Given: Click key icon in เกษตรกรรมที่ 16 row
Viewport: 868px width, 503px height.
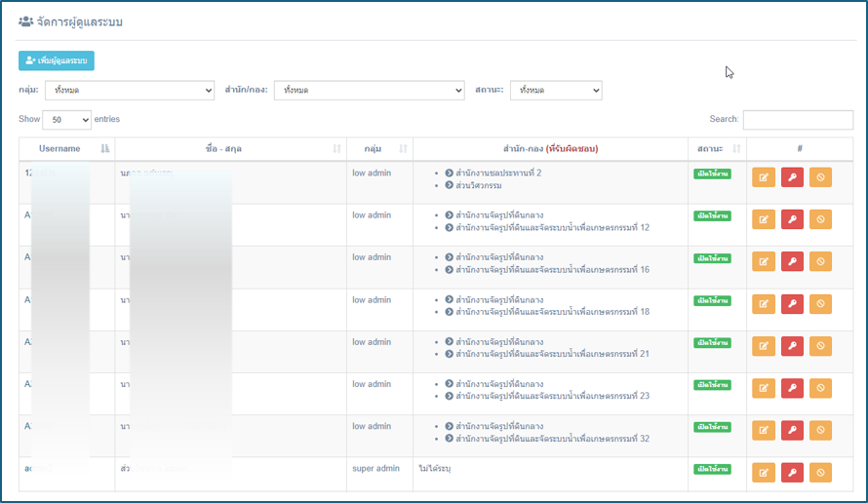Looking at the screenshot, I should click(792, 262).
